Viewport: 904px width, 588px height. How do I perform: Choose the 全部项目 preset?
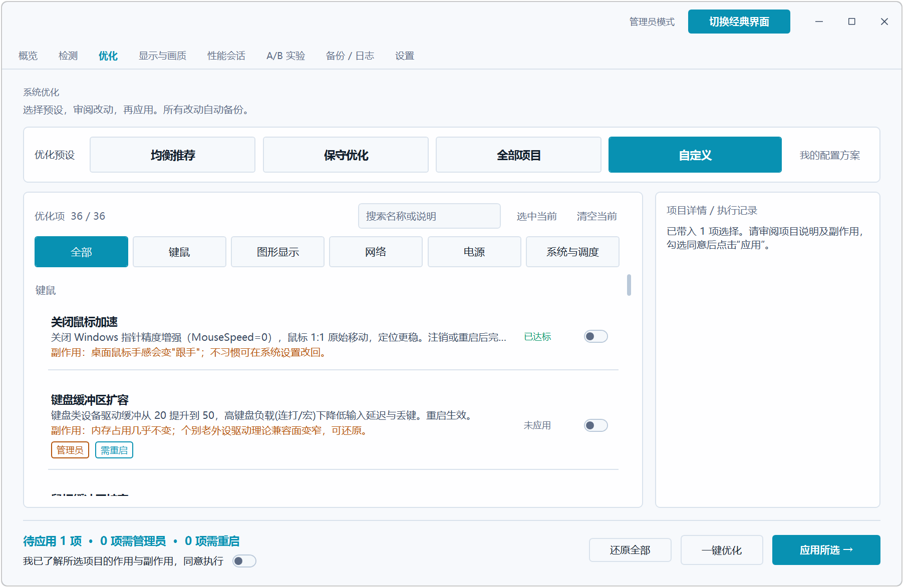[518, 155]
